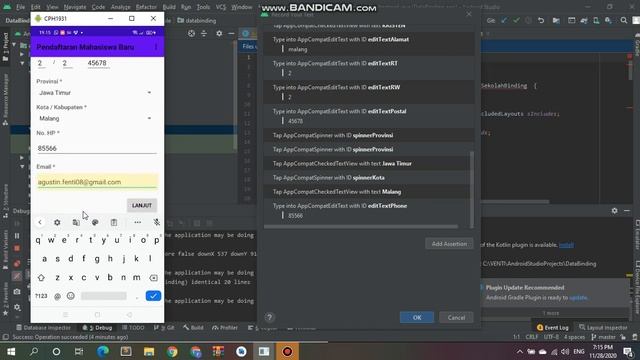Click Search Everywhere magnifier icon

point(624,20)
